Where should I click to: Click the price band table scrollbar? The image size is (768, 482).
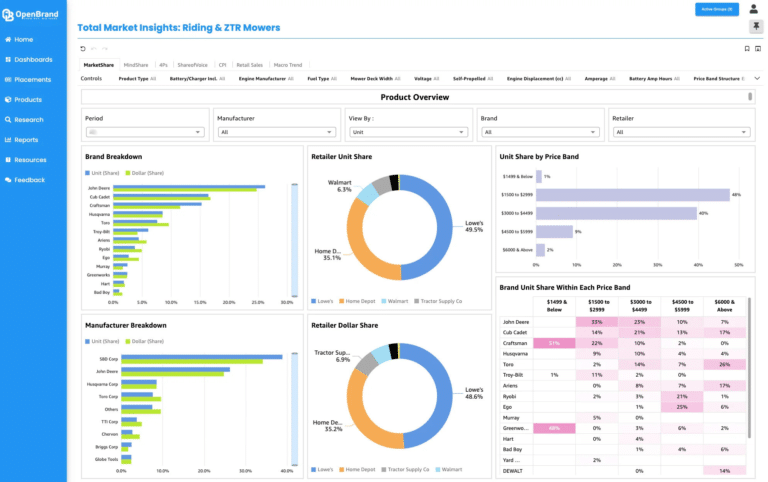pyautogui.click(x=749, y=367)
